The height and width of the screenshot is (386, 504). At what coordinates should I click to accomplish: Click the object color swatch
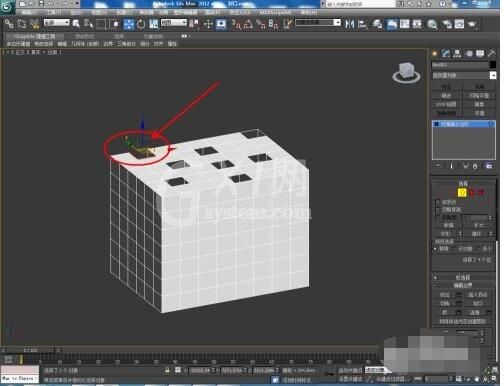pos(493,65)
